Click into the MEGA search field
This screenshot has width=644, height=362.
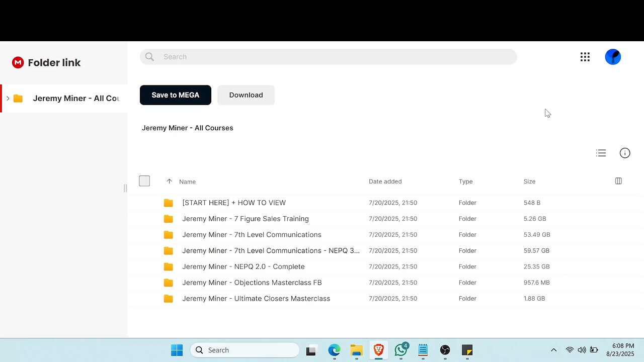(x=329, y=57)
